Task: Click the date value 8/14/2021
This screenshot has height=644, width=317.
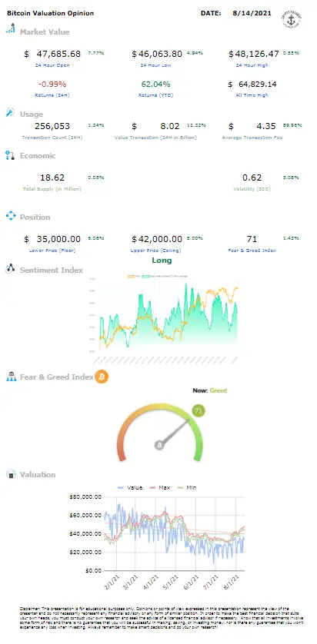Action: pos(252,13)
